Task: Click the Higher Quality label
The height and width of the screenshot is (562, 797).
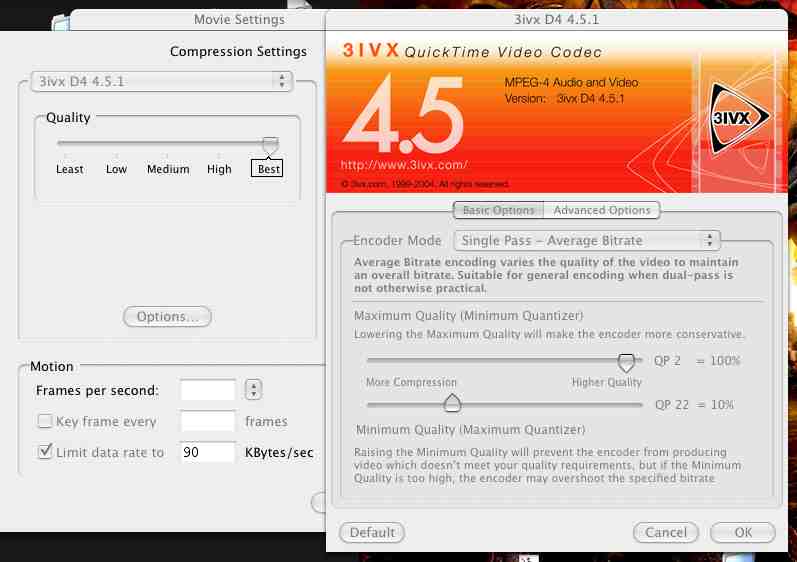Action: [606, 382]
